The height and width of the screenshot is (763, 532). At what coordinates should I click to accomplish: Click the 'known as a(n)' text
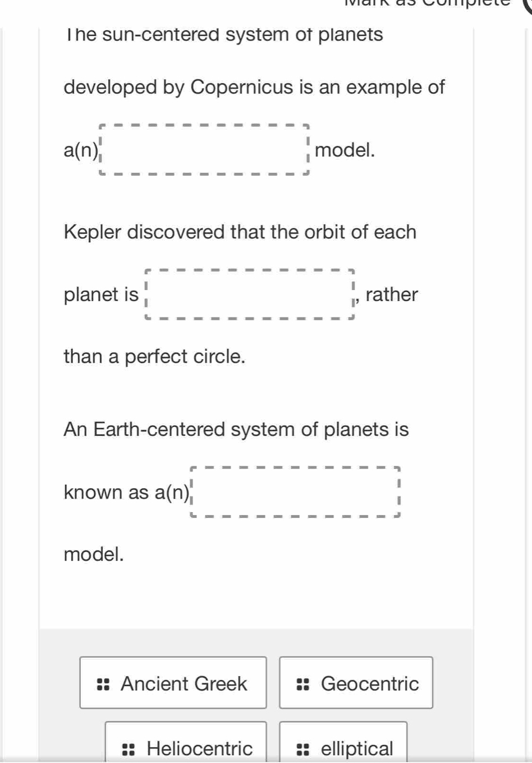point(127,493)
